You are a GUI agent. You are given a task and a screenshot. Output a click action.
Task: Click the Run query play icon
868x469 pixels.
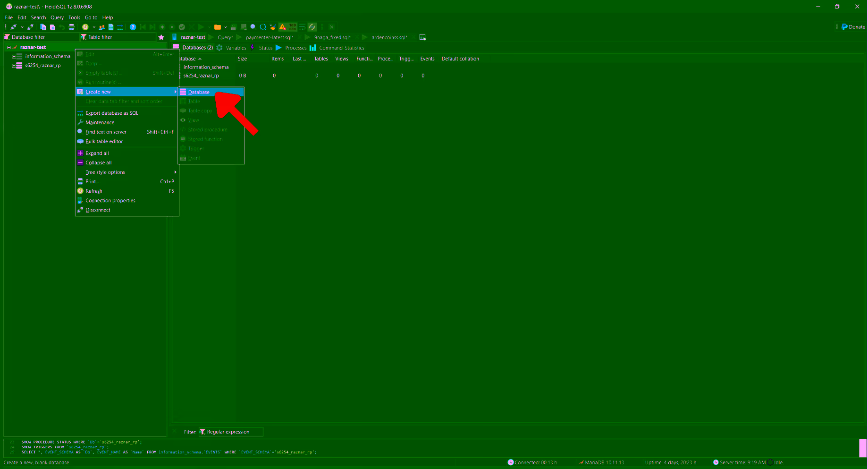pos(201,27)
